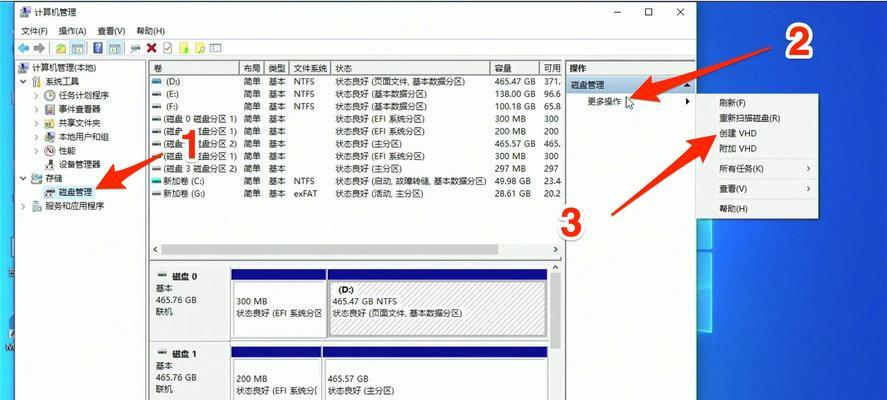887x400 pixels.
Task: Click the 计算机管理(本地) root computer icon
Action: pos(24,67)
